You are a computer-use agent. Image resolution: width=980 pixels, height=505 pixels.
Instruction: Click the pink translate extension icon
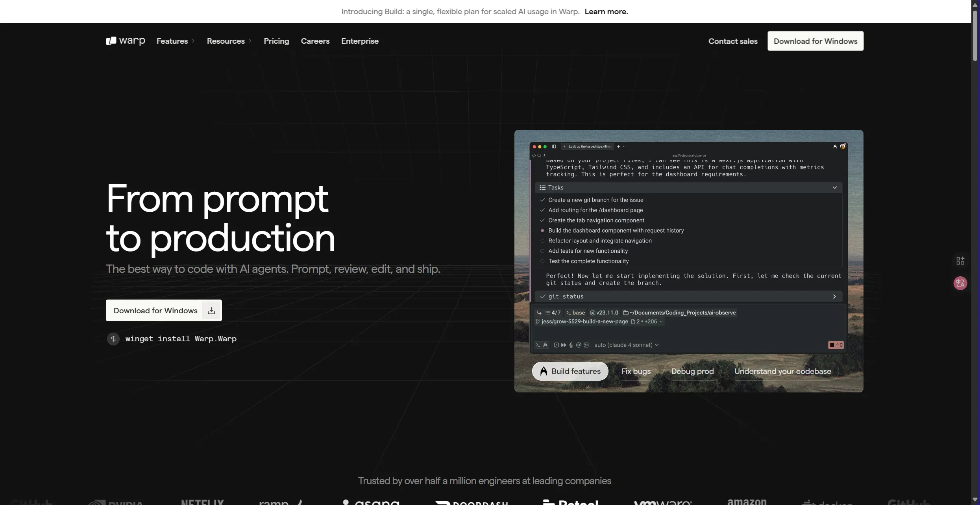960,283
